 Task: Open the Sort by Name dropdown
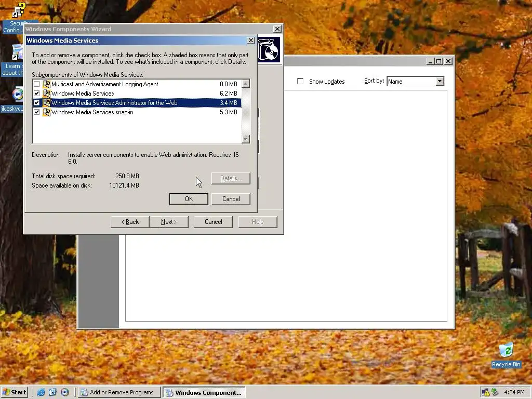[440, 82]
